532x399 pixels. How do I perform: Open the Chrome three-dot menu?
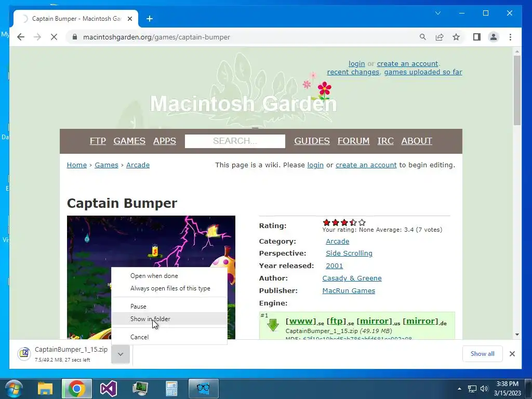click(x=510, y=37)
